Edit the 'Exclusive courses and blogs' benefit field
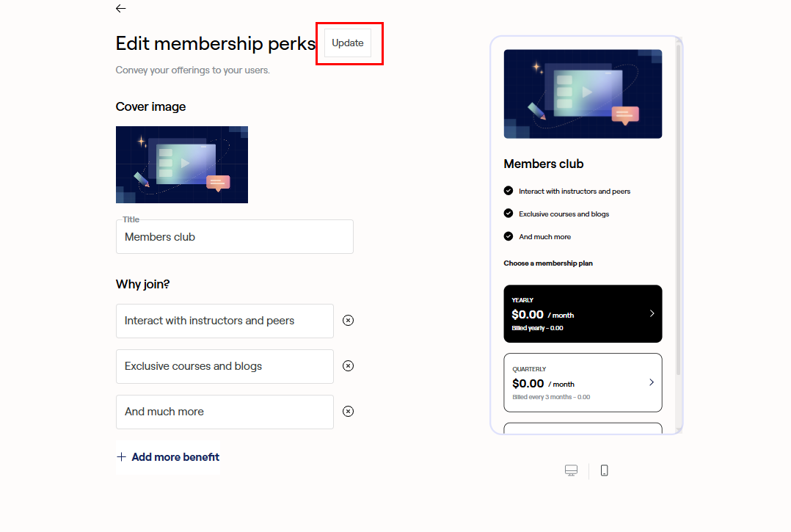This screenshot has width=791, height=532. click(x=225, y=366)
